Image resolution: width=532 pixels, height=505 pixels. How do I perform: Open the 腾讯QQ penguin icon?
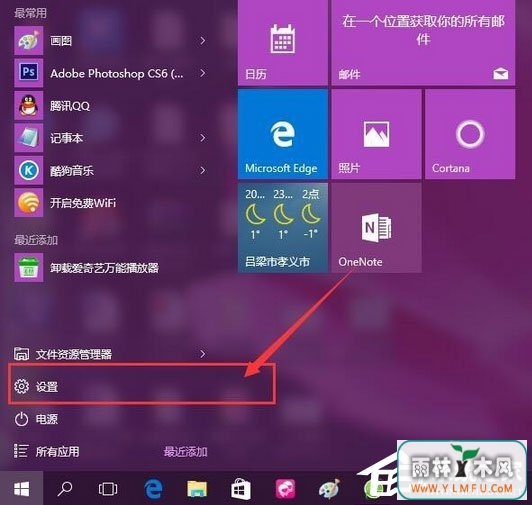click(x=28, y=105)
